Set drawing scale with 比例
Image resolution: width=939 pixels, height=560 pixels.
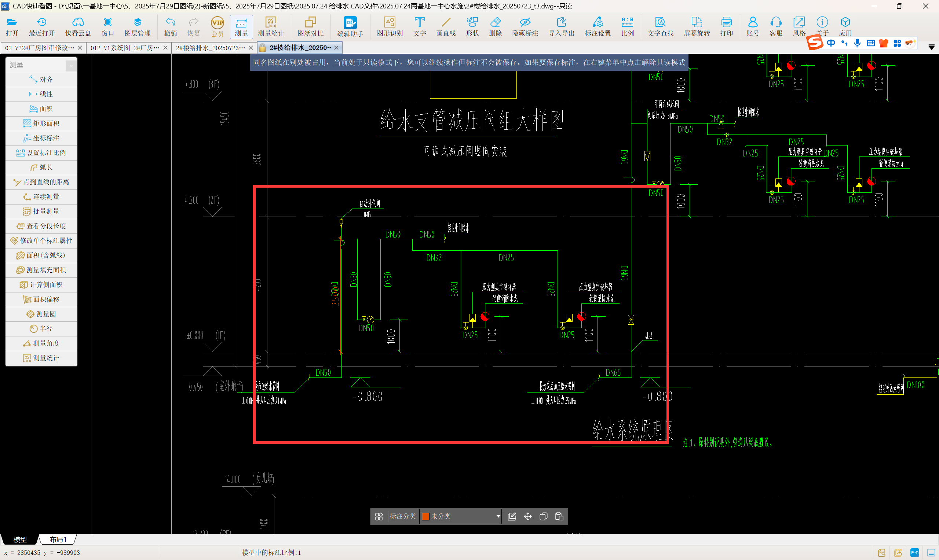(628, 27)
